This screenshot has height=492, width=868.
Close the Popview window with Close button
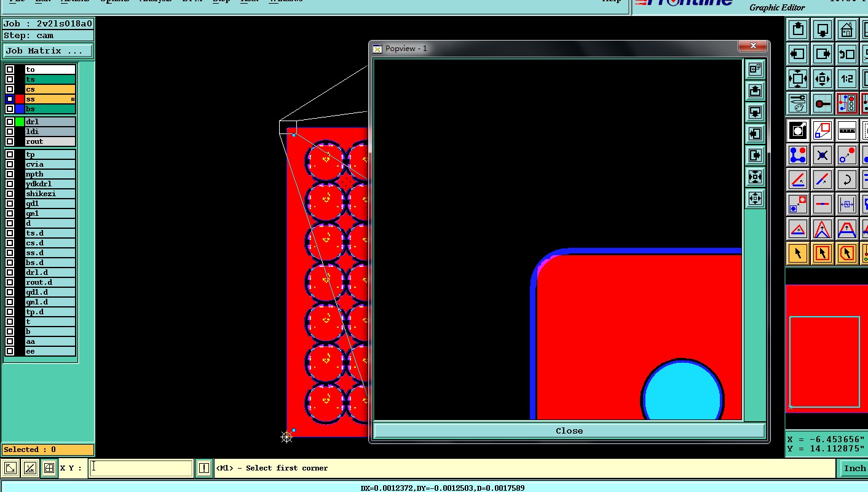coord(569,431)
